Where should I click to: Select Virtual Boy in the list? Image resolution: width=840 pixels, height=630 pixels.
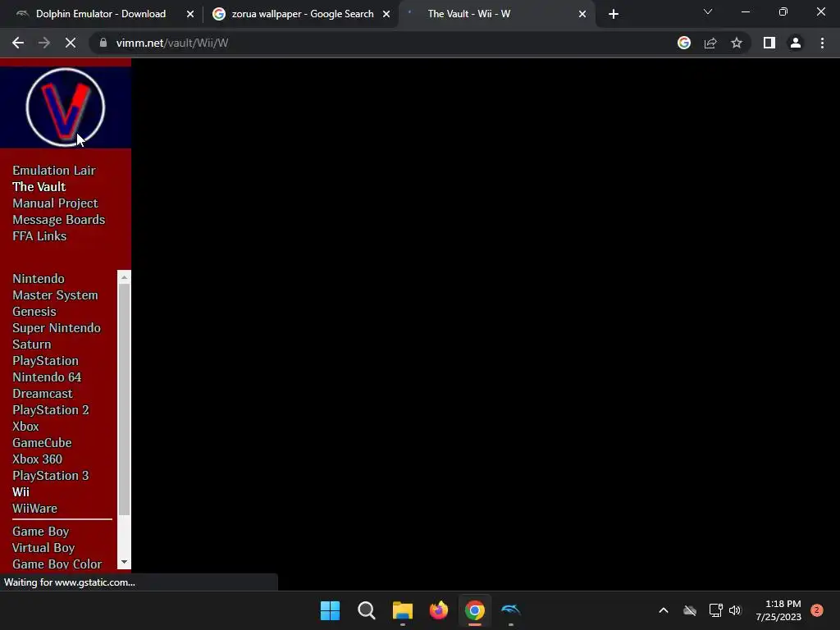pyautogui.click(x=43, y=548)
